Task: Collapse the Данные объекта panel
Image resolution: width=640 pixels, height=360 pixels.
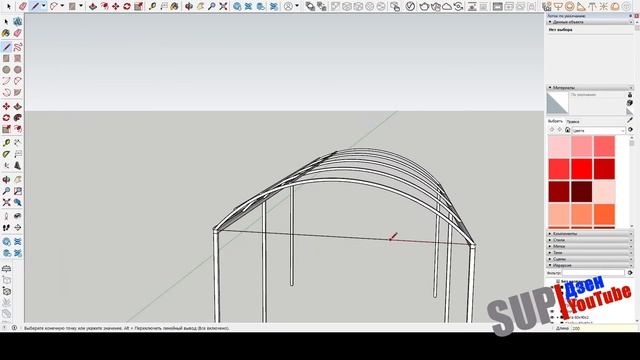Action: coord(590,22)
